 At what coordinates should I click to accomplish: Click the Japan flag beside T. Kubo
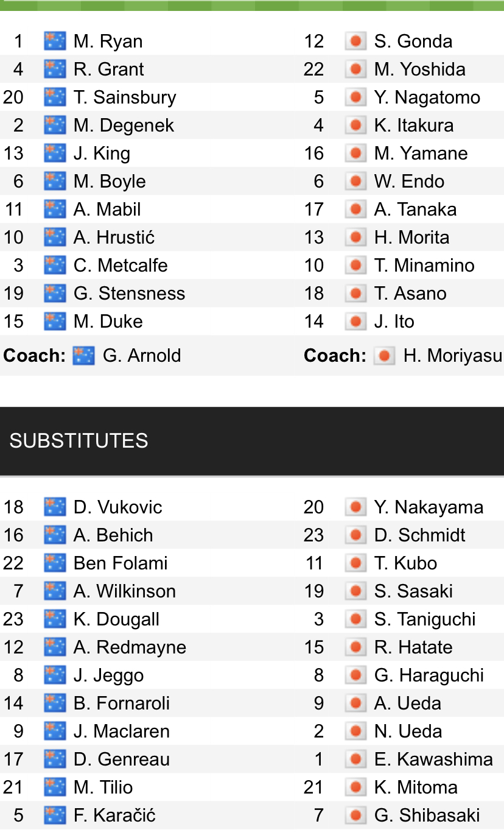pyautogui.click(x=355, y=563)
